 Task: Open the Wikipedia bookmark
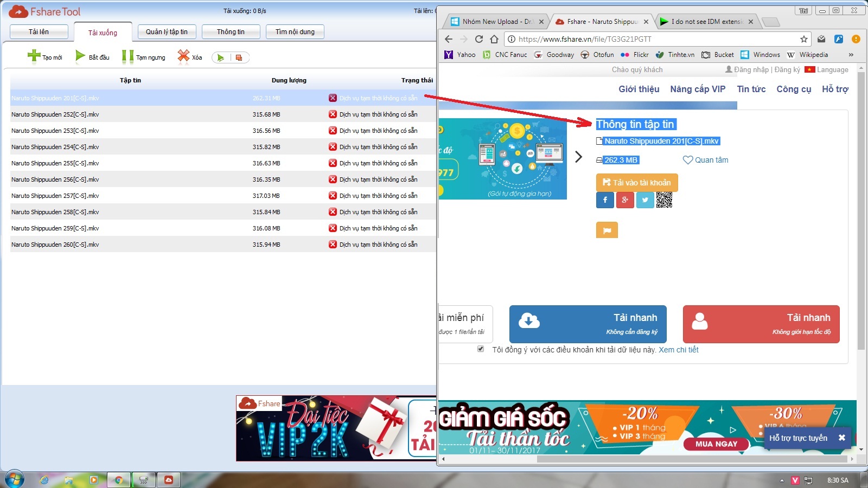coord(807,55)
